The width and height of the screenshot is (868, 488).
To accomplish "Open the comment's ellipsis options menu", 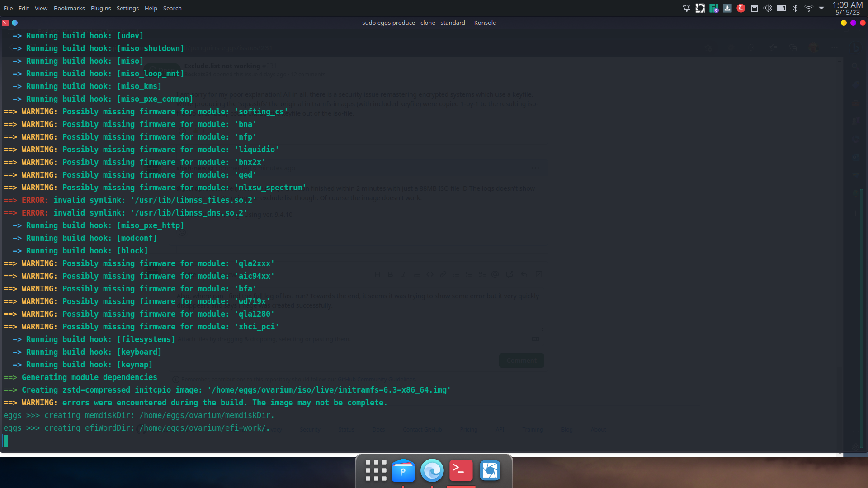I will tap(535, 168).
